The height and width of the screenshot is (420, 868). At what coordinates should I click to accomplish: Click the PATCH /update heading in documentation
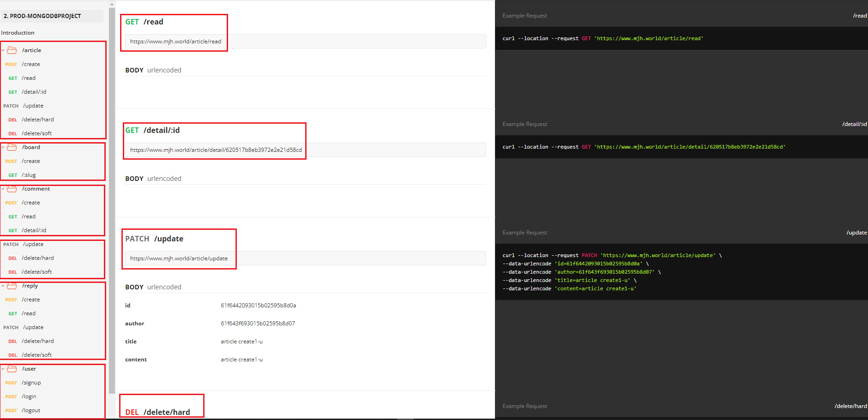(x=154, y=239)
